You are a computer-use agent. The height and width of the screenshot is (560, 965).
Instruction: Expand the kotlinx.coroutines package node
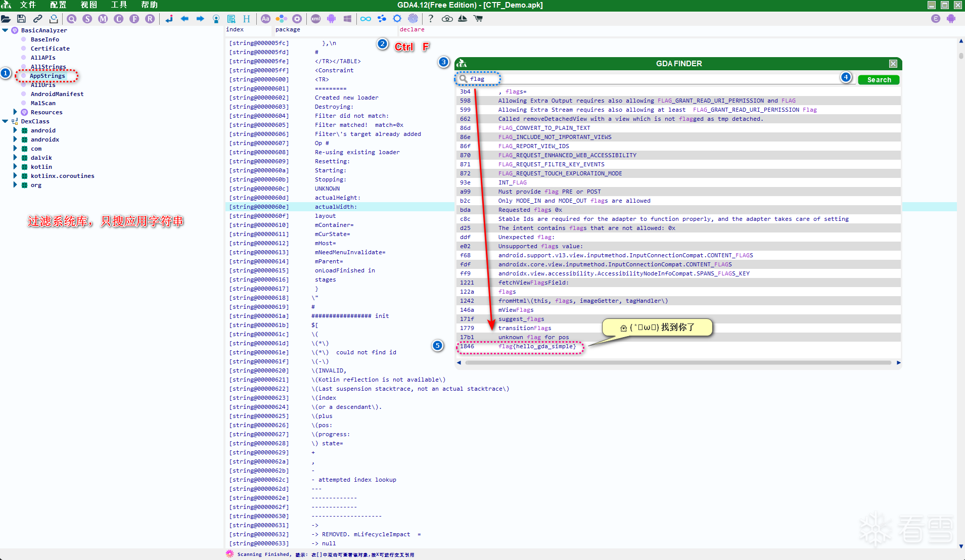(15, 176)
